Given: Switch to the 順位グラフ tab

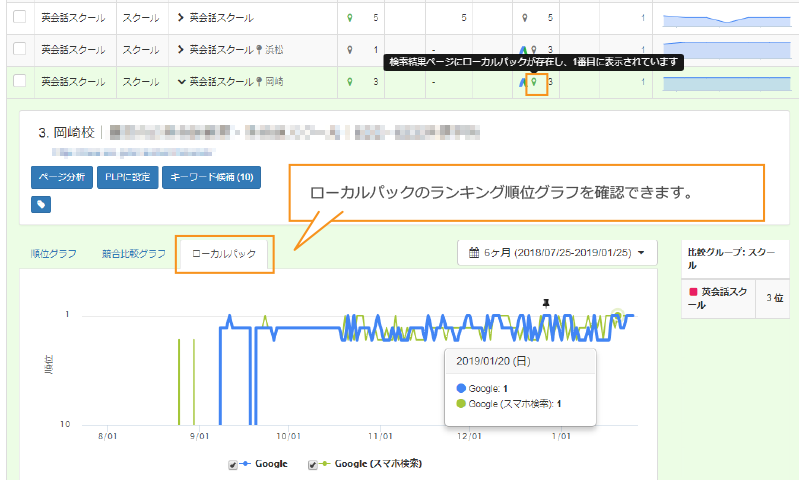Looking at the screenshot, I should 54,254.
